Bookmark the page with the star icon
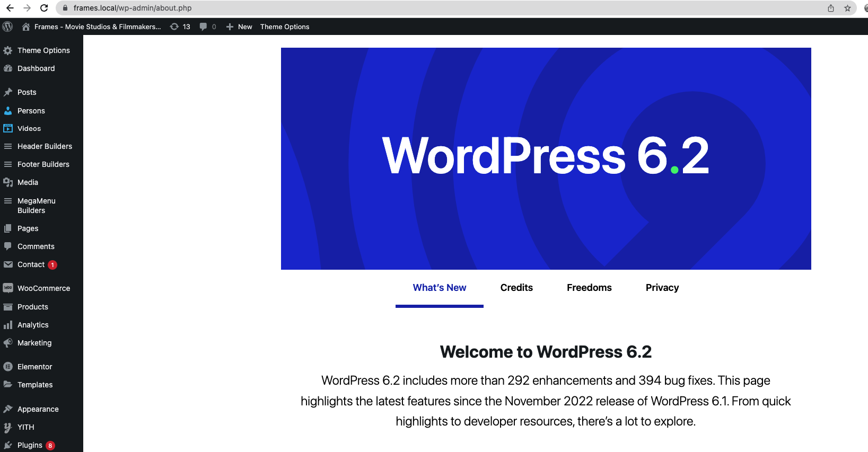 (847, 8)
